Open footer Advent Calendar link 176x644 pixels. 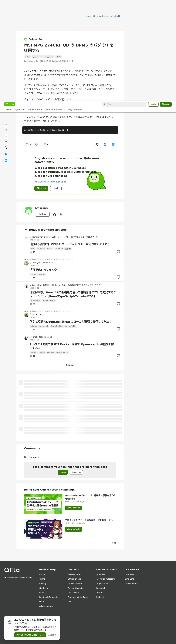(x=76, y=588)
